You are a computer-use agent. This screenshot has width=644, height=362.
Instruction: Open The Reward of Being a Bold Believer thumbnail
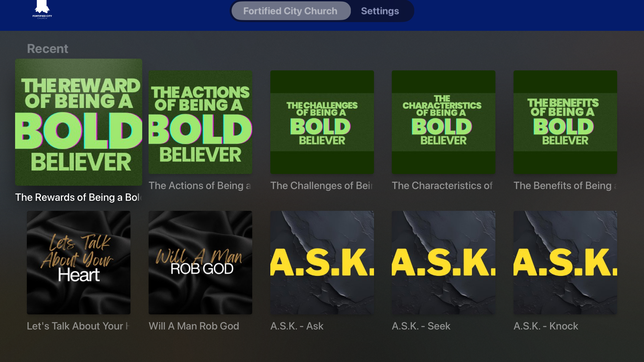click(78, 122)
